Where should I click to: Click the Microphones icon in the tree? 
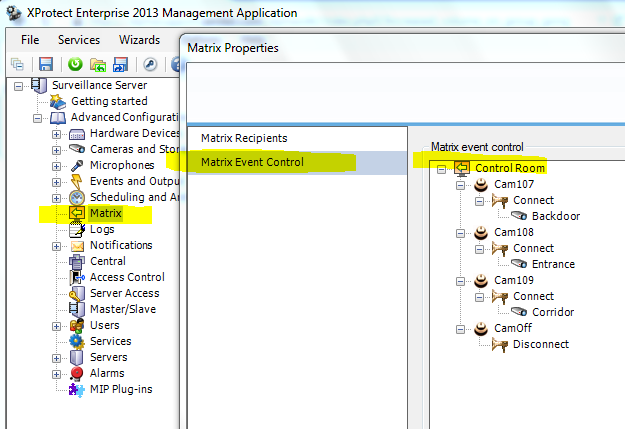point(76,165)
